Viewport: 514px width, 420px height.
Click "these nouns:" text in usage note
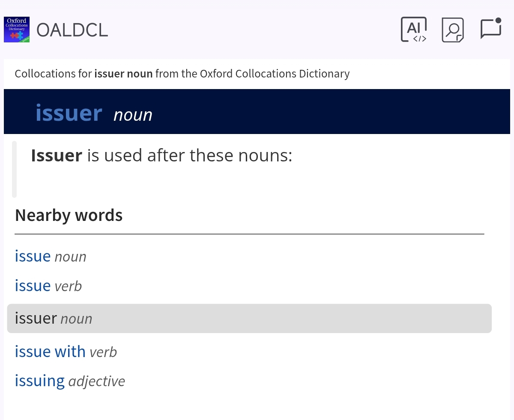241,155
